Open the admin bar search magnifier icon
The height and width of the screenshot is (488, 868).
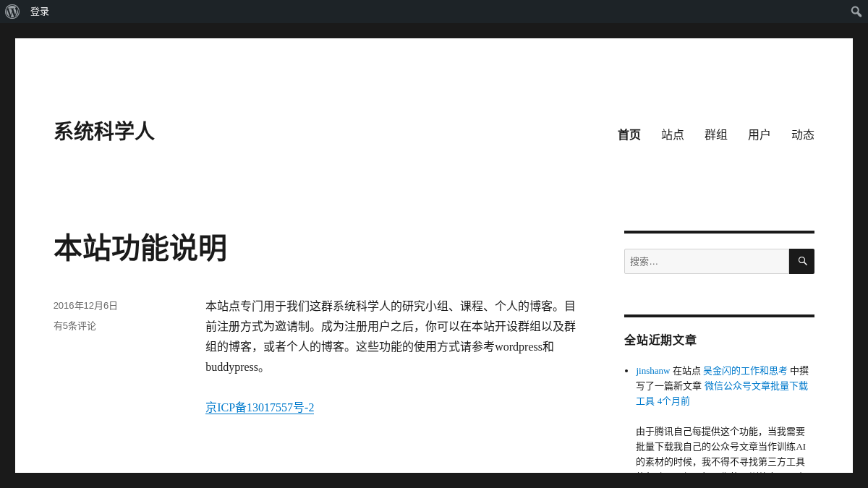click(x=856, y=12)
